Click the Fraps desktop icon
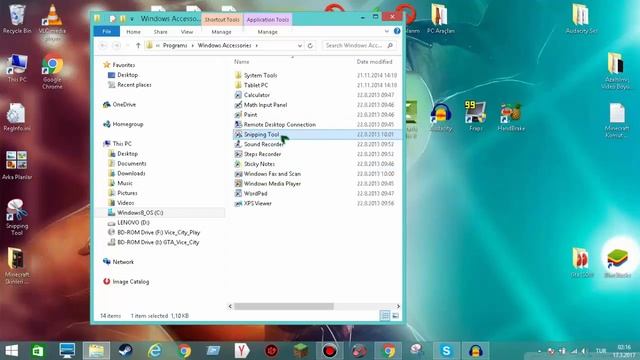The image size is (640, 360). pos(476,116)
